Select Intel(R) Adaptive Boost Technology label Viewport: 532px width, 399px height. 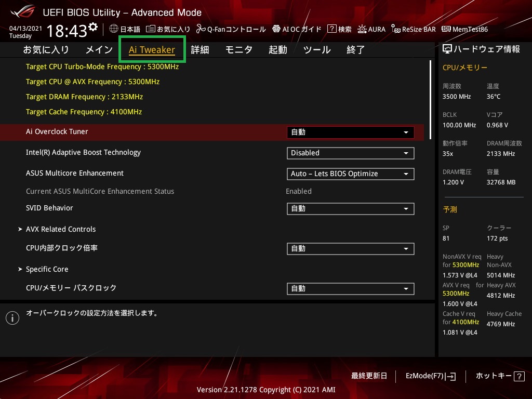pyautogui.click(x=83, y=153)
